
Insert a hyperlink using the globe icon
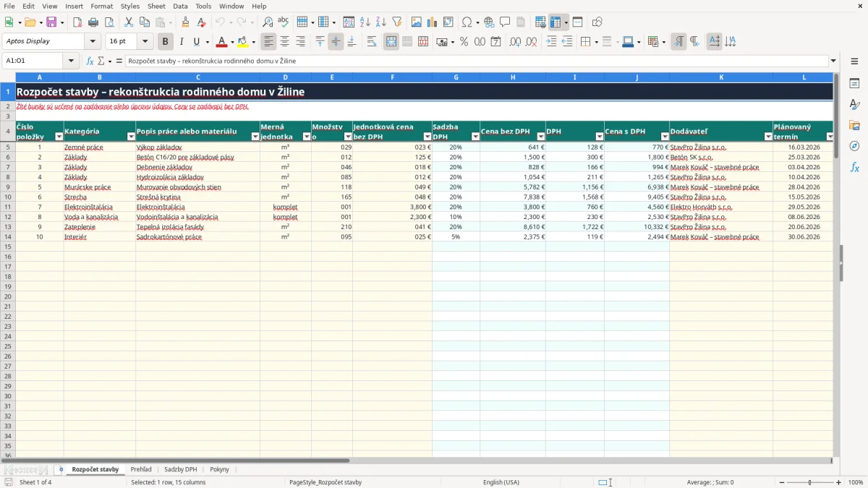[x=489, y=22]
